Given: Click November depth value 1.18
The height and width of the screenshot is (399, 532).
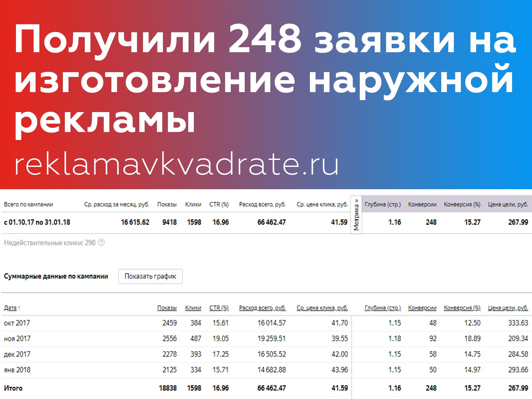Looking at the screenshot, I should [x=395, y=338].
